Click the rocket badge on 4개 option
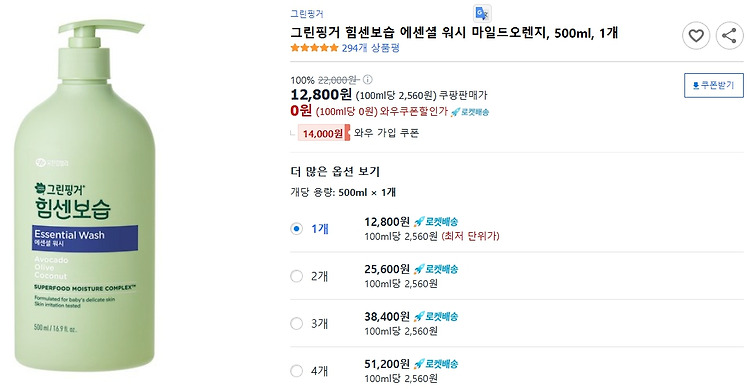This screenshot has height=389, width=750. pos(436,364)
